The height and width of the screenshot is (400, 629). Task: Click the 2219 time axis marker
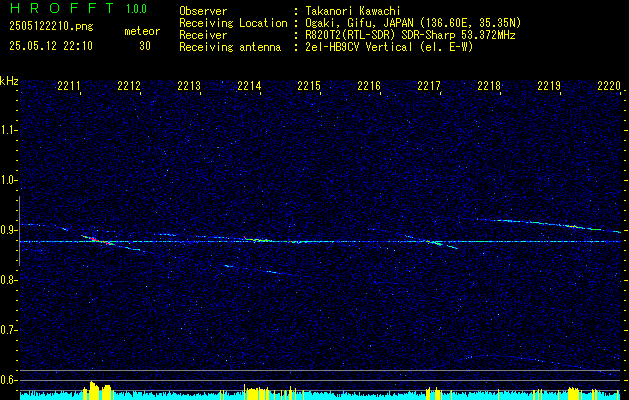[x=549, y=86]
